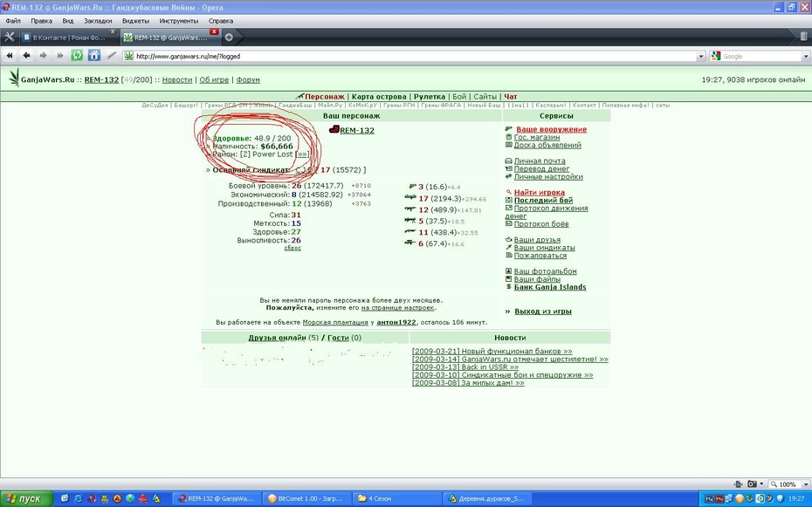
Task: Click the GanjaWars leaf logo
Action: pos(14,79)
